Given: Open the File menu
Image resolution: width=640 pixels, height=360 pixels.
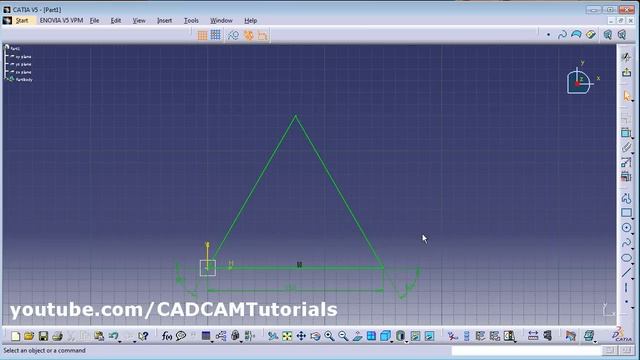Looking at the screenshot, I should pos(94,20).
